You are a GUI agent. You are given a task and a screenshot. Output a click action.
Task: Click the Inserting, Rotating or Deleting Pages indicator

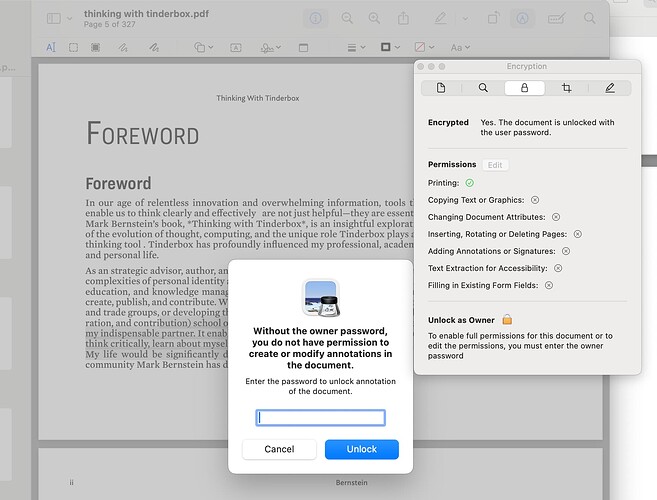[x=578, y=234]
